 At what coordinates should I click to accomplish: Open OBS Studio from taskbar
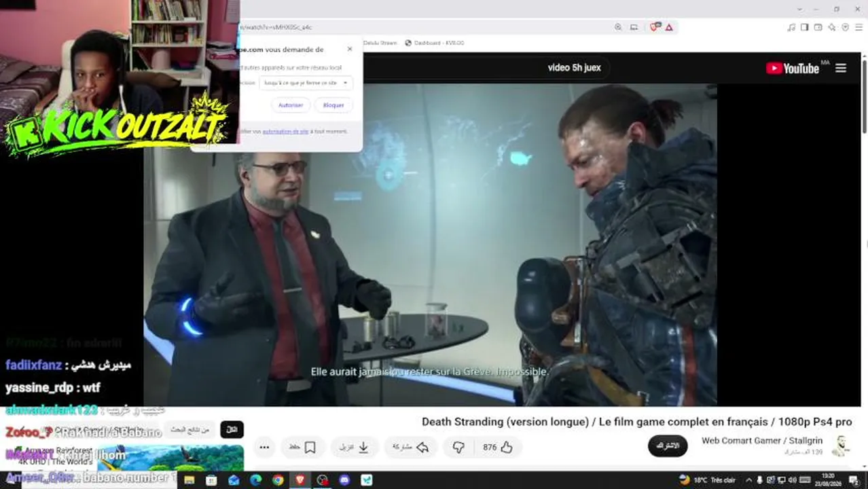click(x=323, y=480)
